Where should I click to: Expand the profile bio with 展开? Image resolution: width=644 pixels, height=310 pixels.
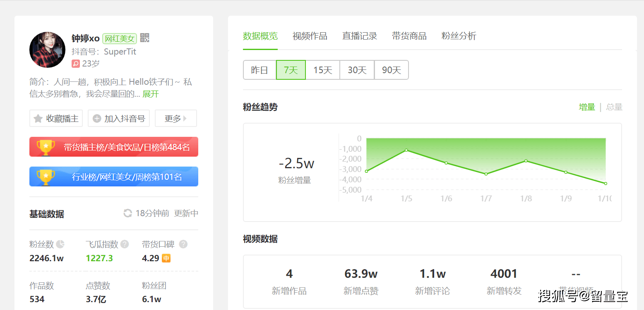pyautogui.click(x=151, y=94)
